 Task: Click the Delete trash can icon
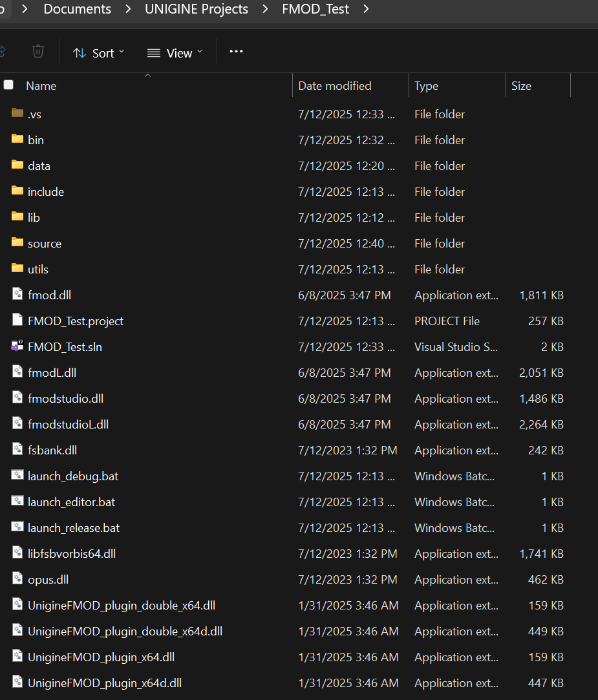coord(38,52)
